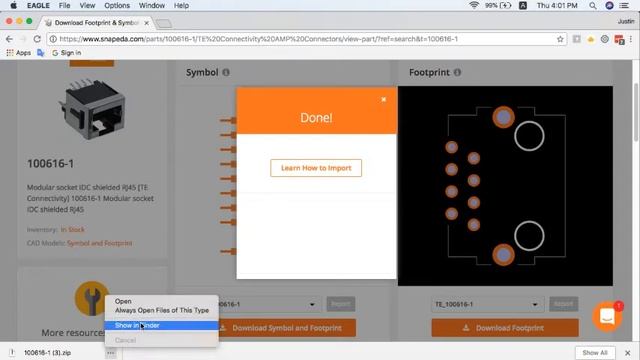640x360 pixels.
Task: Reload the page
Action: tap(37, 39)
